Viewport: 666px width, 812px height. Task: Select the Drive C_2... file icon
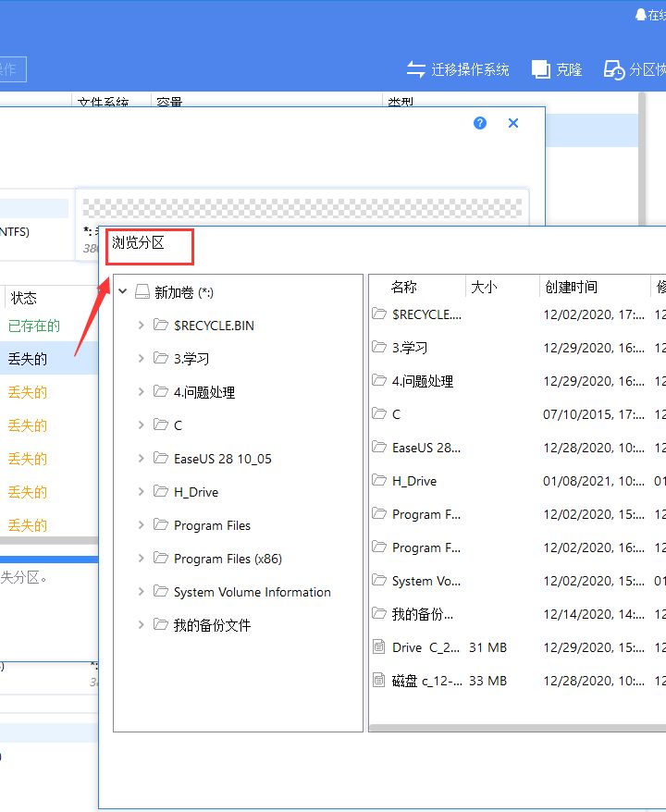(379, 646)
